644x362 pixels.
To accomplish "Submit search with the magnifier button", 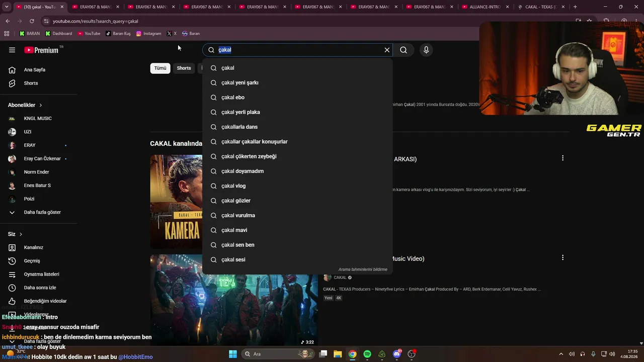I will tap(404, 50).
